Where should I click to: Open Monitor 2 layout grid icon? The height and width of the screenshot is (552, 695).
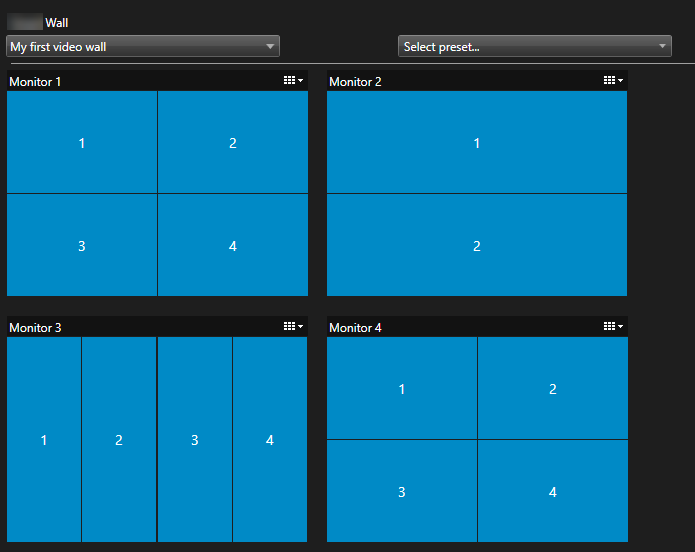[x=613, y=80]
